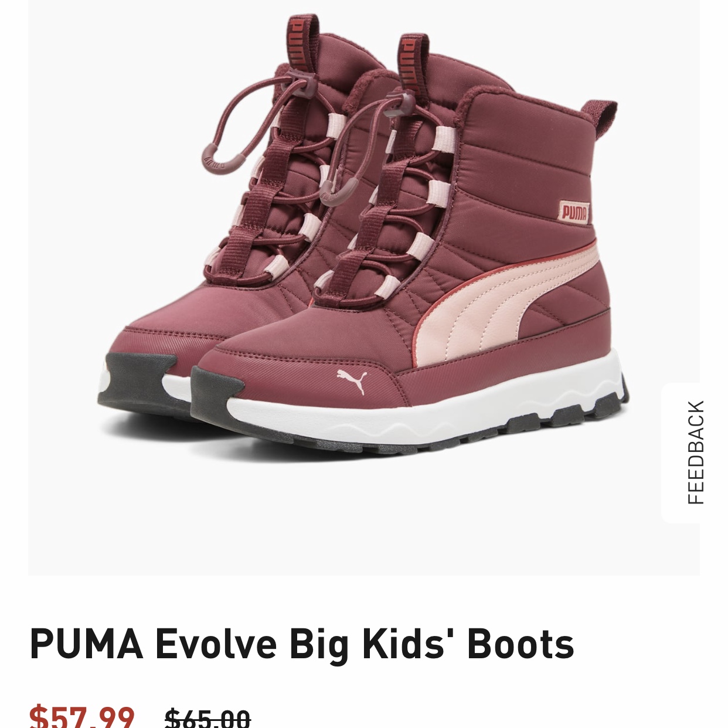Image resolution: width=728 pixels, height=728 pixels.
Task: Click the PUMA tongue pull loop on the front boot
Action: pyautogui.click(x=413, y=62)
